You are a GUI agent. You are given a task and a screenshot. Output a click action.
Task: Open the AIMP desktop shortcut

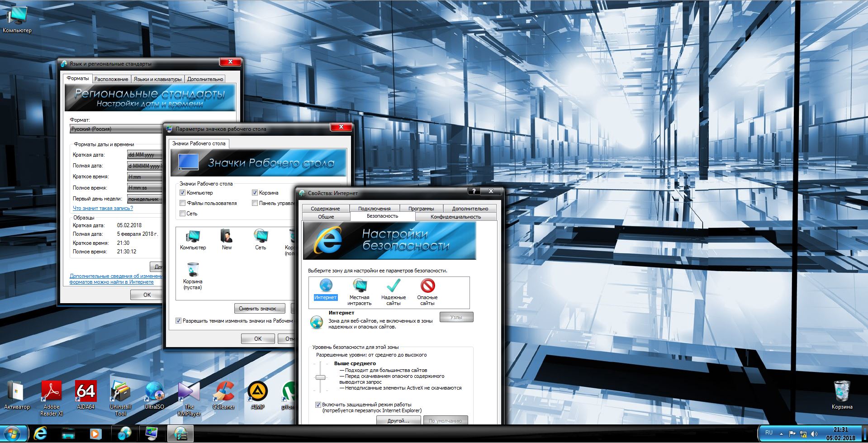click(257, 395)
